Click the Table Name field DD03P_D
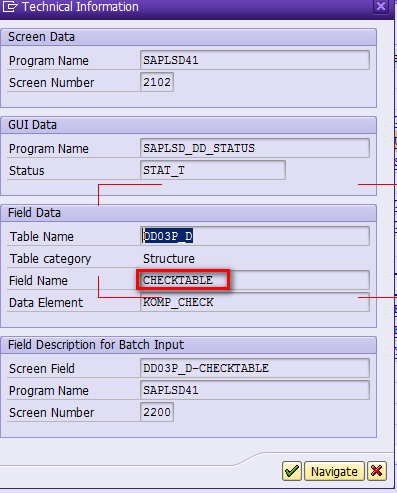 255,236
